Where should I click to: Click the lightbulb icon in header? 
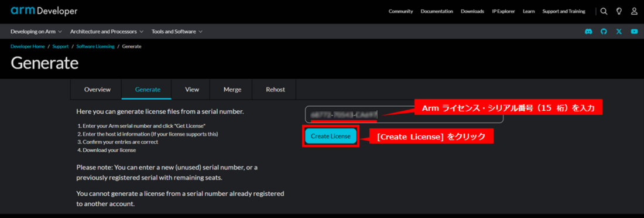619,12
